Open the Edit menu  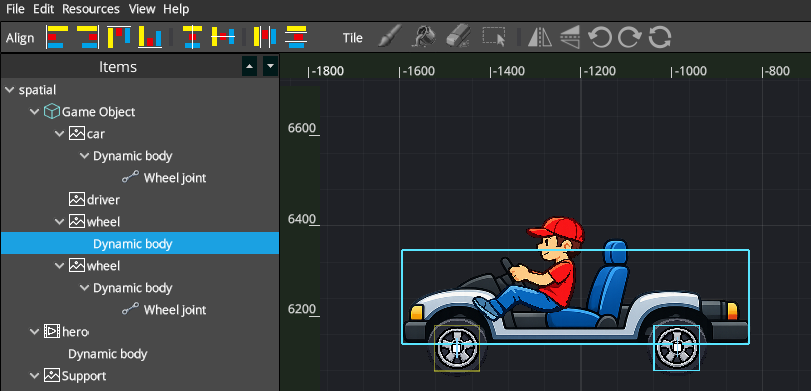43,9
